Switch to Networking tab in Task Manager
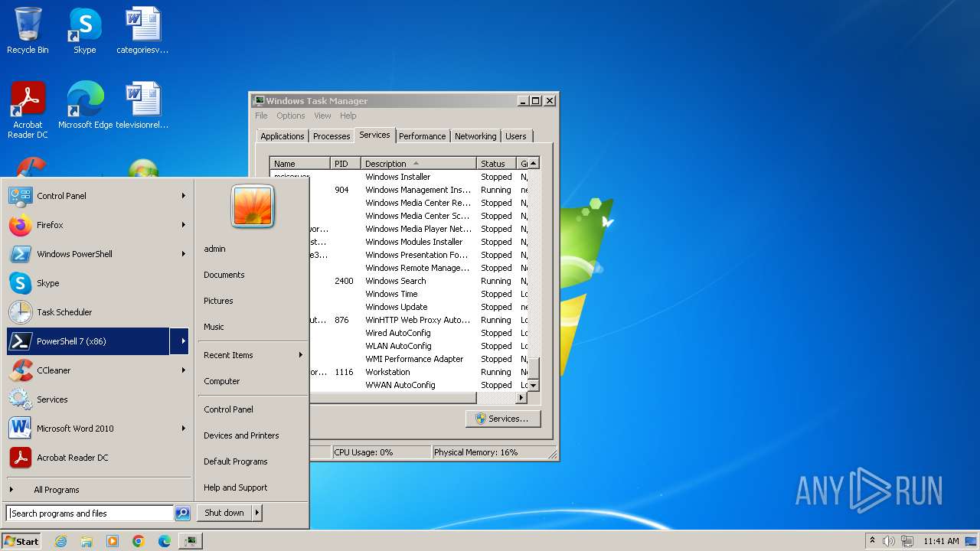The image size is (980, 551). (475, 136)
